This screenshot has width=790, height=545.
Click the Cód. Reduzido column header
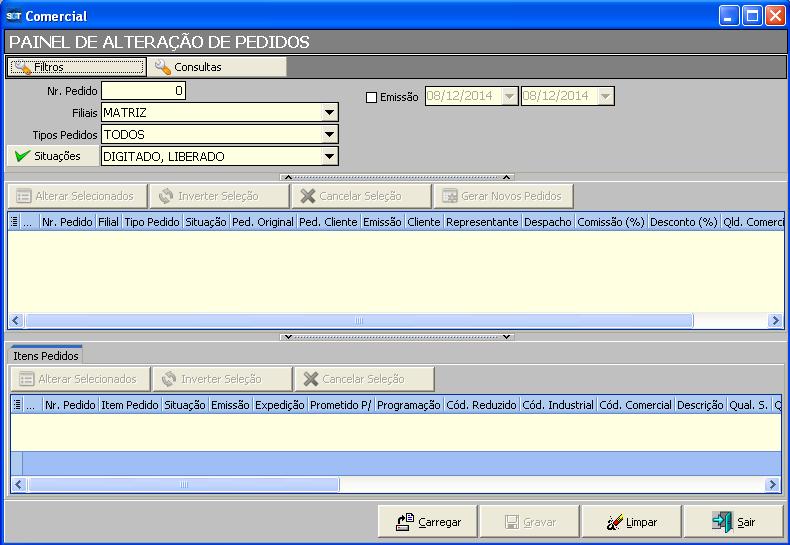point(480,405)
